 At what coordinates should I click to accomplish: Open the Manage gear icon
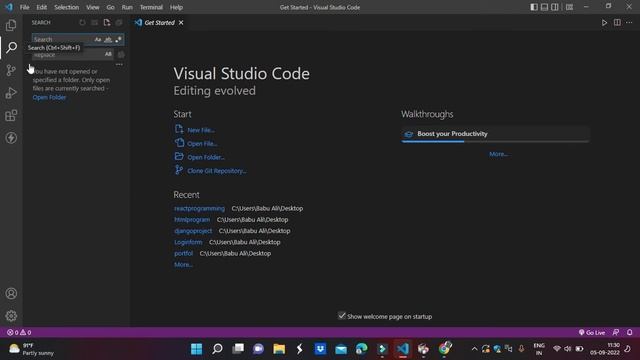(11, 316)
